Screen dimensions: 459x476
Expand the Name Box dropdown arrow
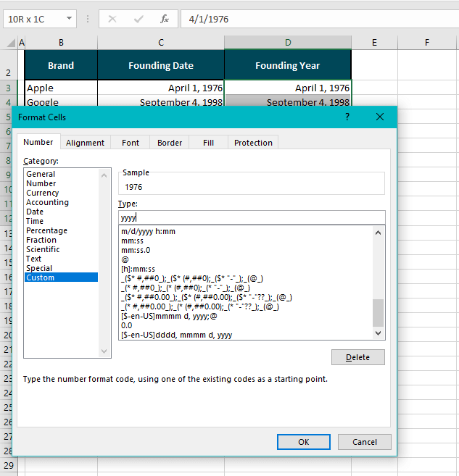coord(69,19)
